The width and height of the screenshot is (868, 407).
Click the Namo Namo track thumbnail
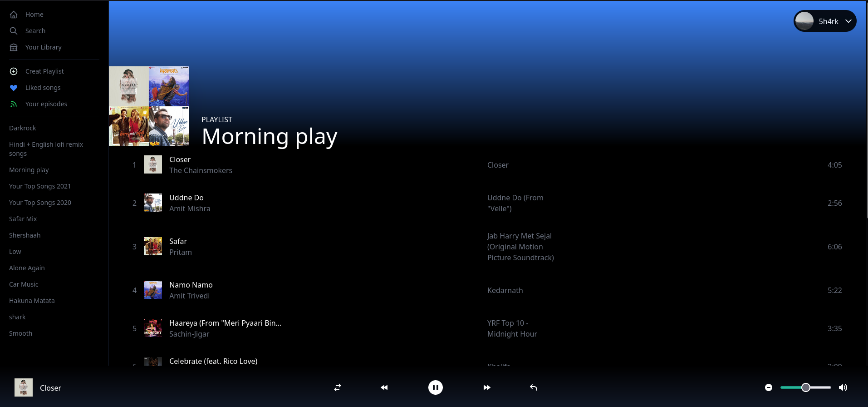[x=153, y=290]
